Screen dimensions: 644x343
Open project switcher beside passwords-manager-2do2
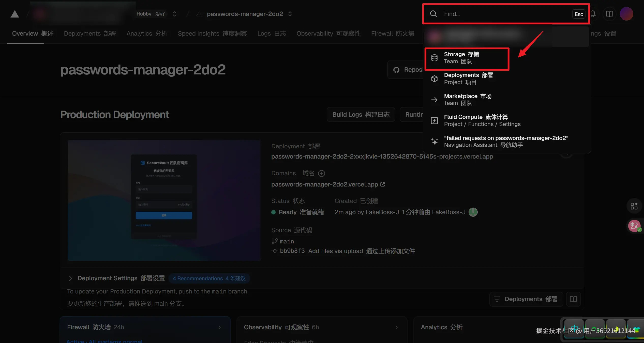click(290, 14)
